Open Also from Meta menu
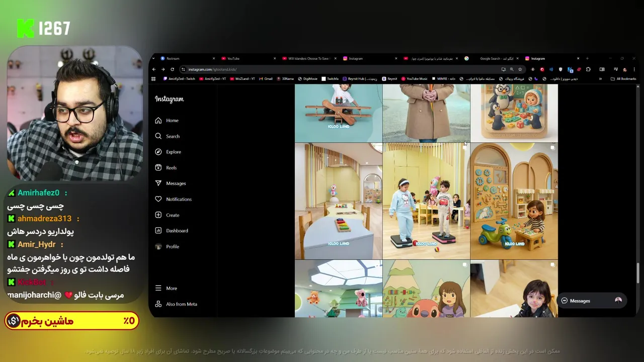The width and height of the screenshot is (644, 362). (176, 304)
